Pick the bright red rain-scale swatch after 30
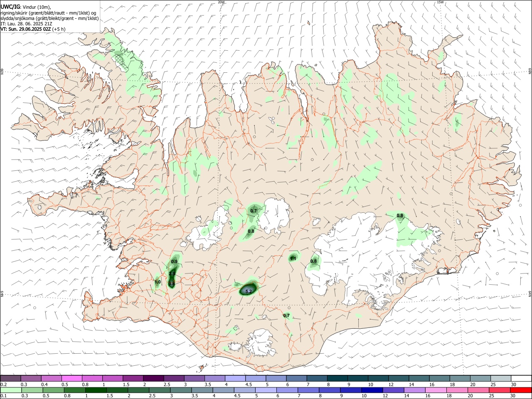 point(521,390)
